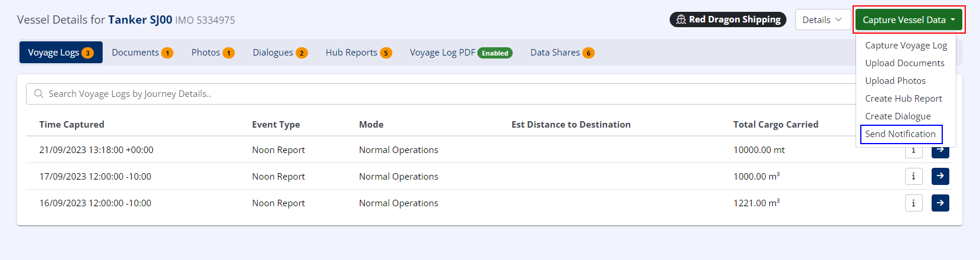
Task: Select Create Dialogue menu item
Action: tap(897, 116)
